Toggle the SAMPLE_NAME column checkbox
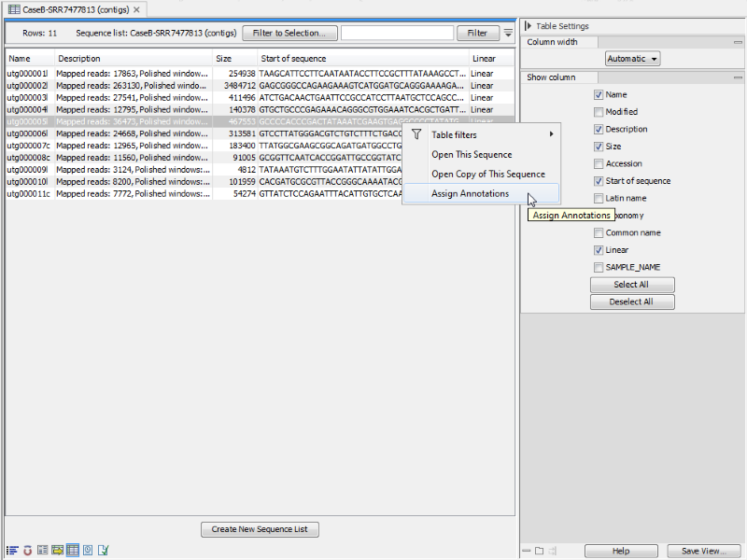The width and height of the screenshot is (747, 560). click(x=598, y=267)
